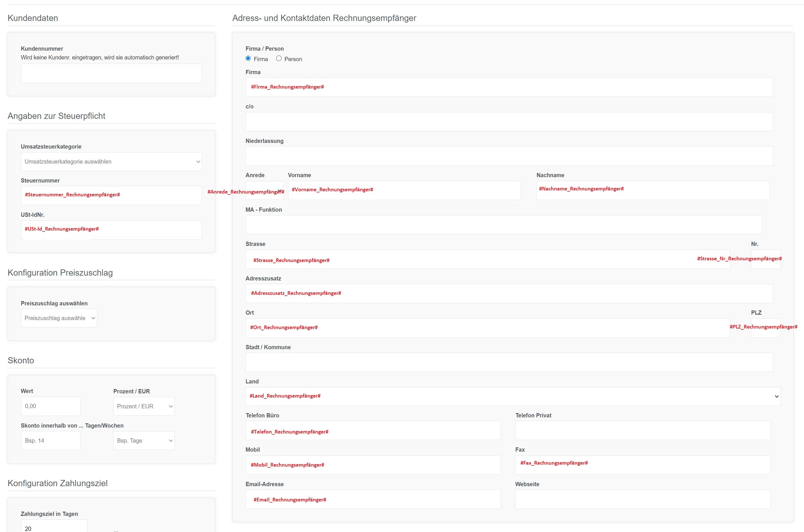Viewport: 804px width, 532px height.
Task: Click the Angaben zur Steuerpflicht heading
Action: (x=56, y=116)
